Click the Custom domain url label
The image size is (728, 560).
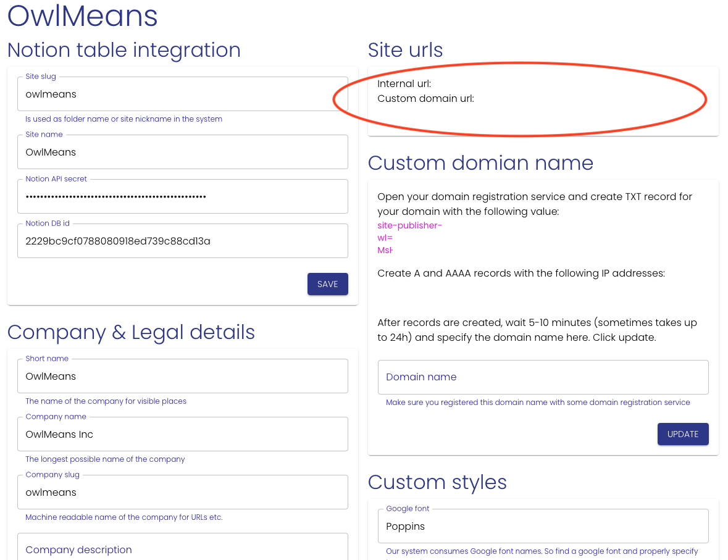point(426,98)
